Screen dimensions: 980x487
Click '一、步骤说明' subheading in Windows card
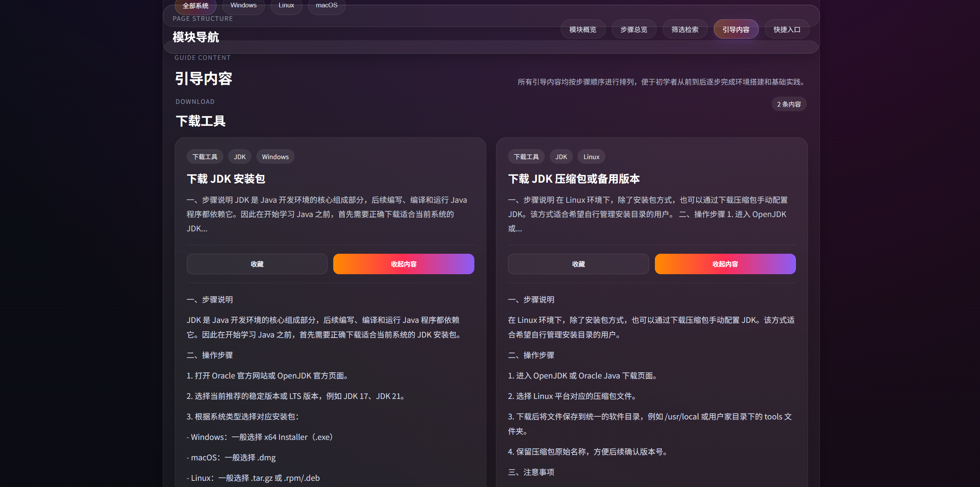pyautogui.click(x=210, y=300)
